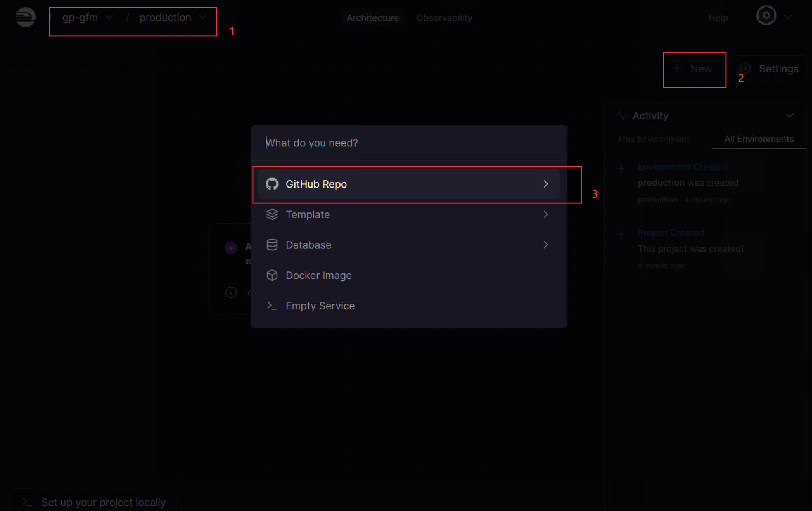Click "This project was created!" text

pos(690,249)
